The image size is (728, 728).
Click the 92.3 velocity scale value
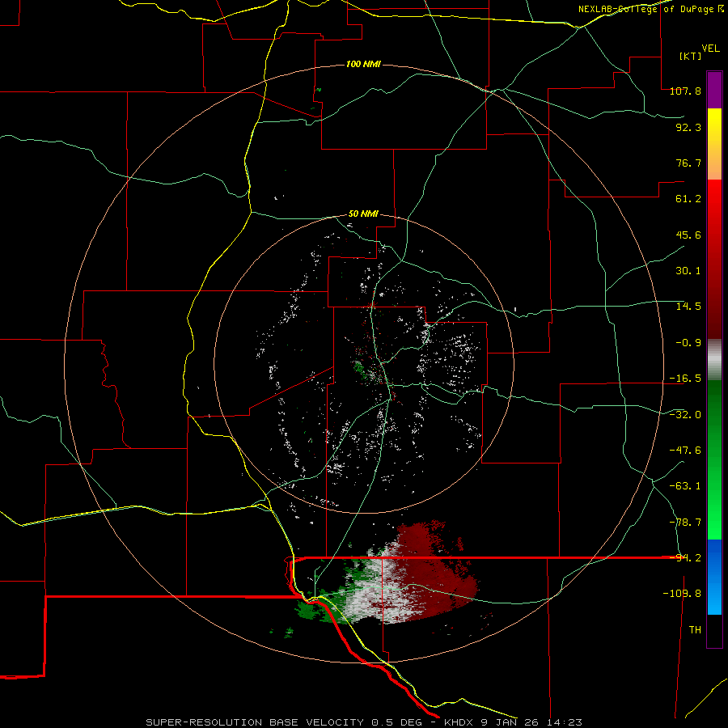click(x=688, y=127)
